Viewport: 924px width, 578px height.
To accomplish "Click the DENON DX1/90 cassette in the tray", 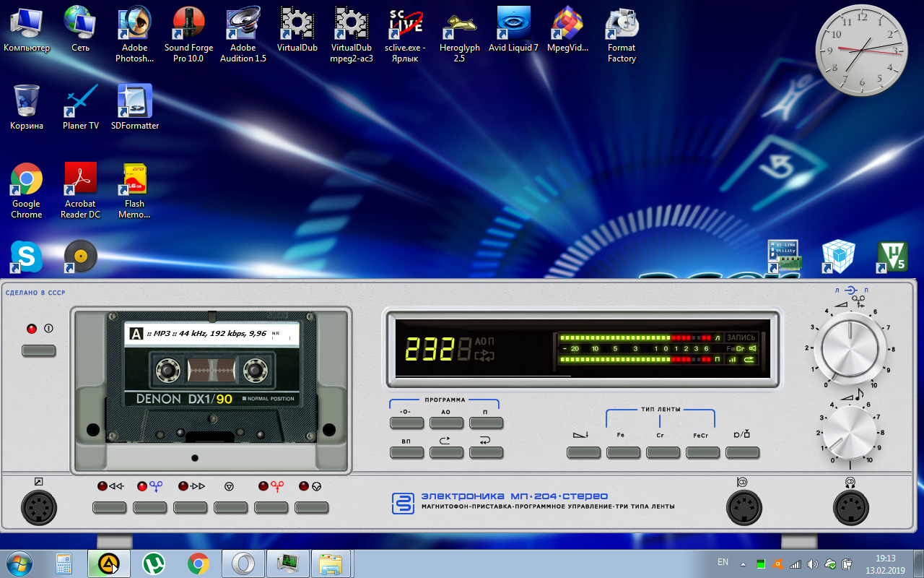I will pyautogui.click(x=212, y=379).
